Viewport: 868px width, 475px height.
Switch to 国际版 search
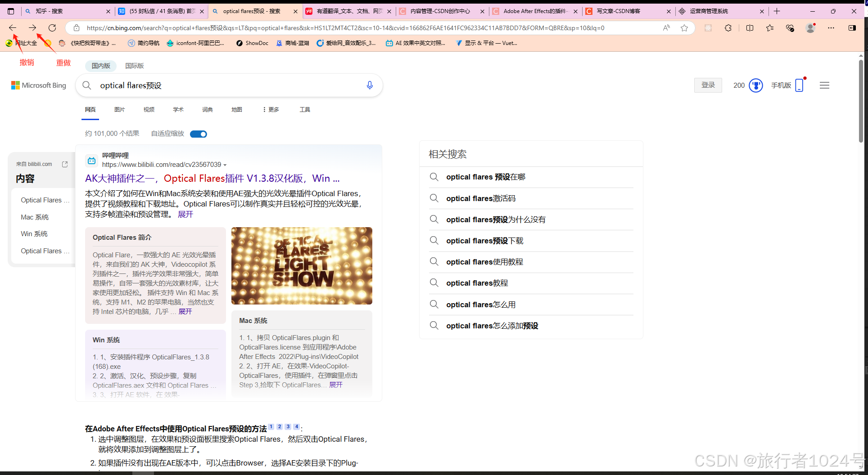click(135, 66)
